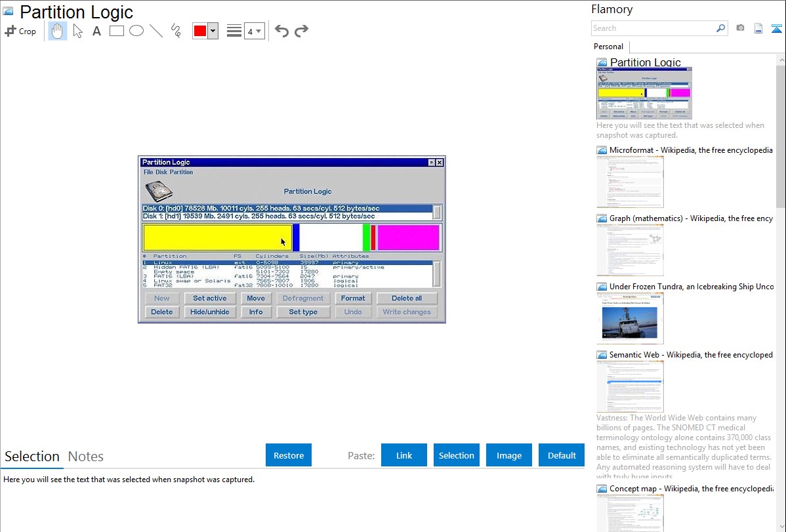
Task: Click the Paste Default button
Action: [x=562, y=455]
